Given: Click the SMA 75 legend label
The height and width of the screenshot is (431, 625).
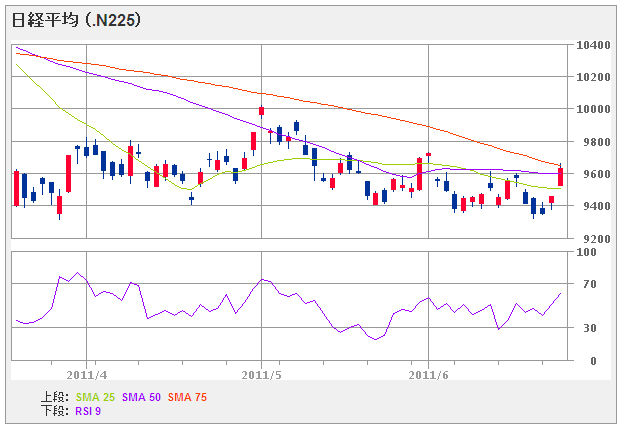Looking at the screenshot, I should coord(187,397).
